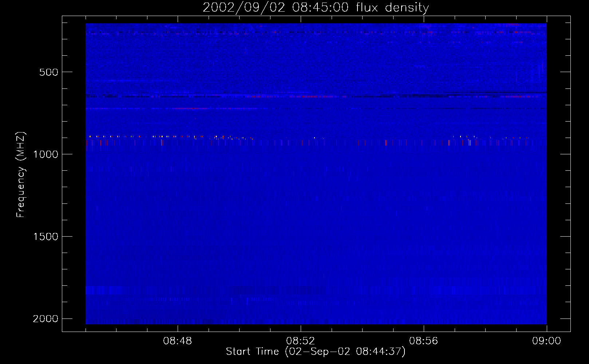Click the 09:00 time axis label
The image size is (589, 364).
click(x=547, y=341)
